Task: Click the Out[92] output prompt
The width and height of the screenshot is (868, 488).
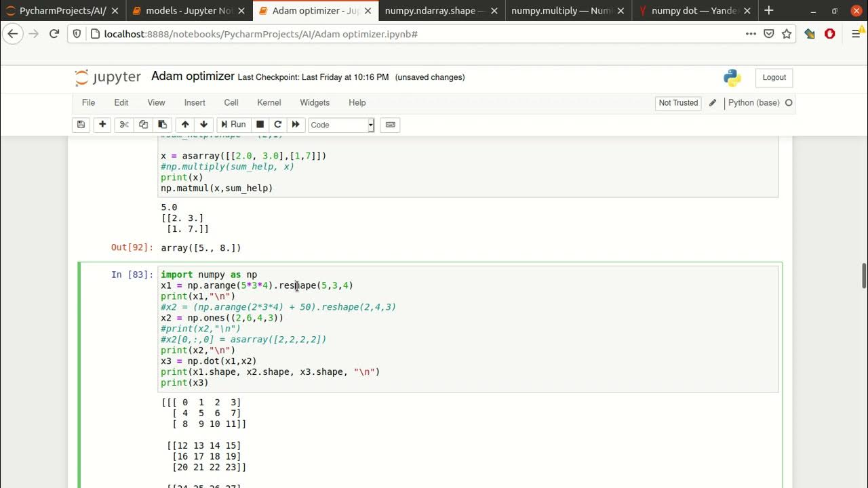Action: [132, 247]
